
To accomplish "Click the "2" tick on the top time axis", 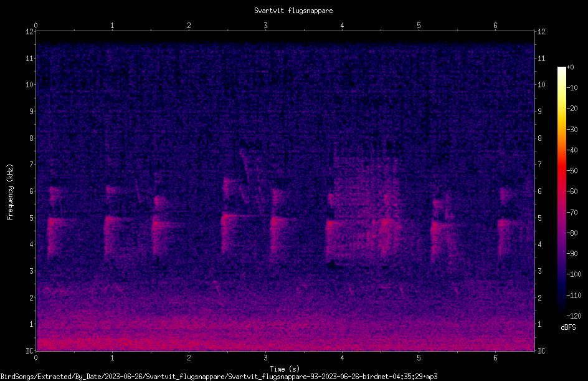I will coord(189,26).
